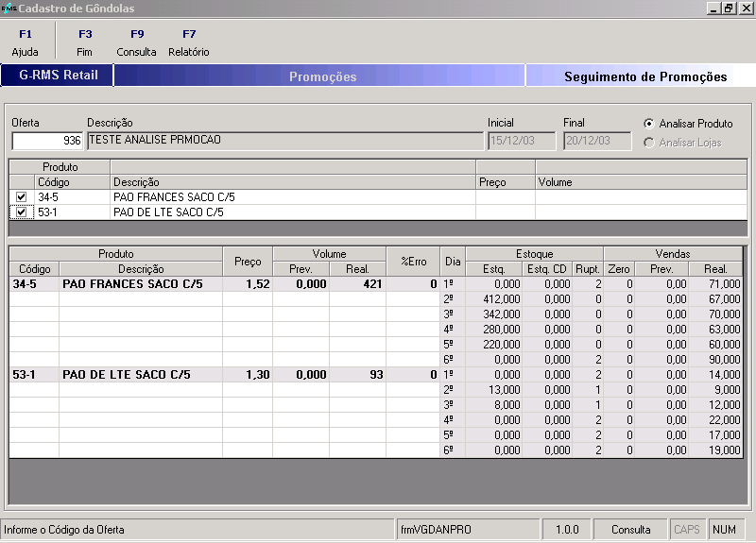This screenshot has width=756, height=543.
Task: Select the Promoções banner tab
Action: [x=319, y=76]
